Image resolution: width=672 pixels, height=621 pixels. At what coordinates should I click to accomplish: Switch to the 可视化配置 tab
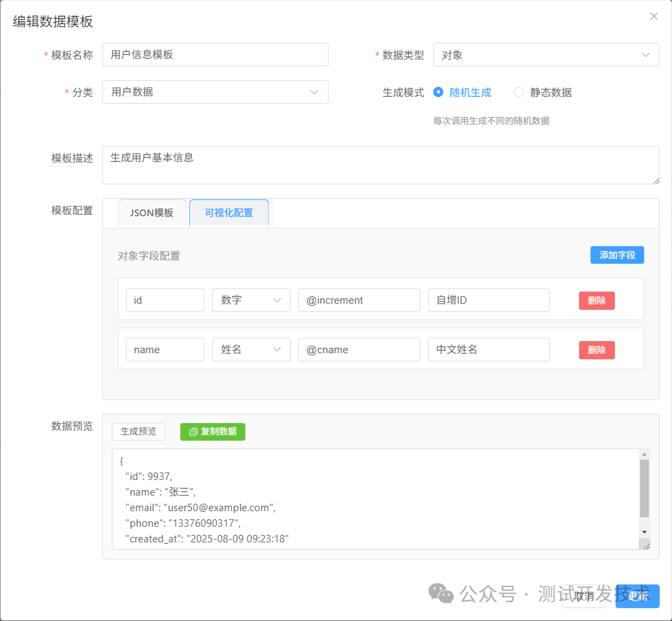[x=229, y=212]
